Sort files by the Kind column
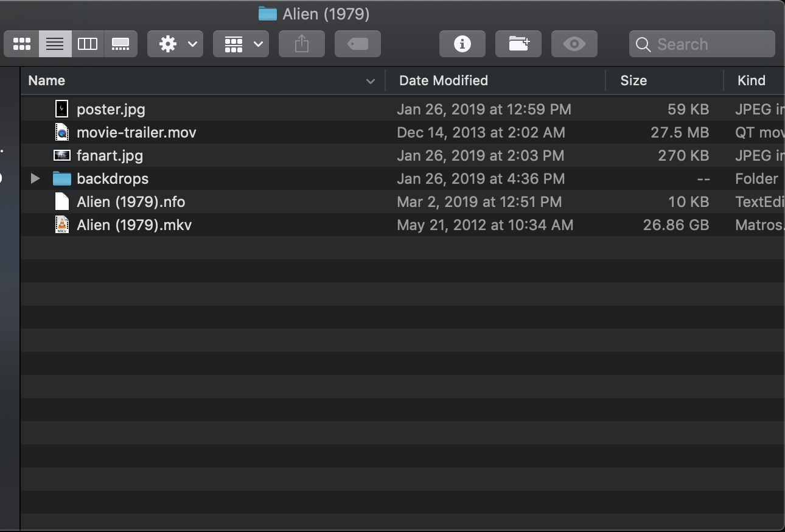 (752, 80)
